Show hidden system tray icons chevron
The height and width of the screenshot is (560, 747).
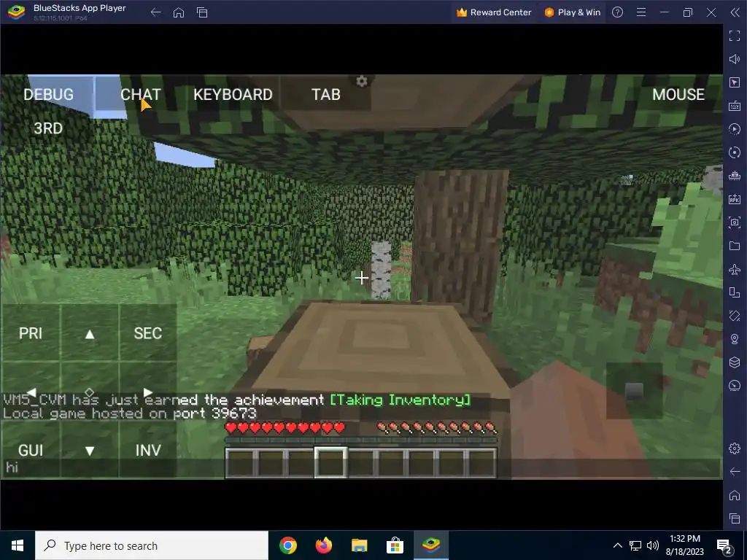tap(617, 545)
